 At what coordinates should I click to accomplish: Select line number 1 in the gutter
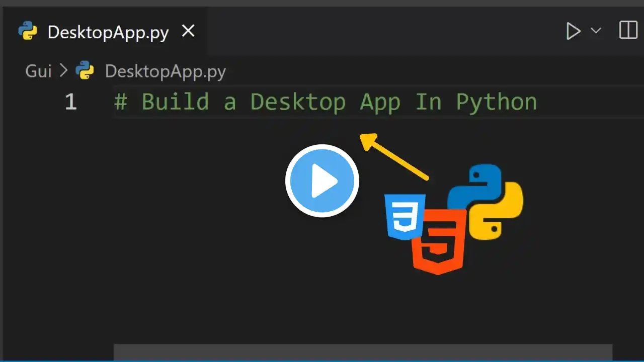[70, 102]
